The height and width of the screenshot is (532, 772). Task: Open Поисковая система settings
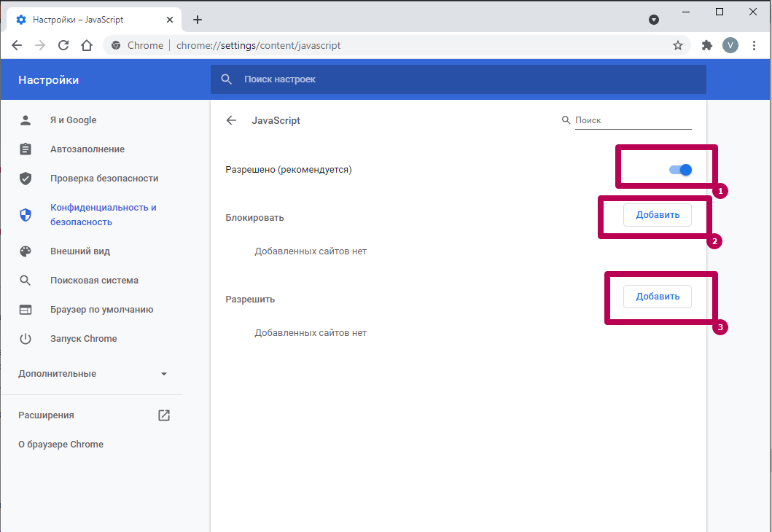[x=93, y=281]
